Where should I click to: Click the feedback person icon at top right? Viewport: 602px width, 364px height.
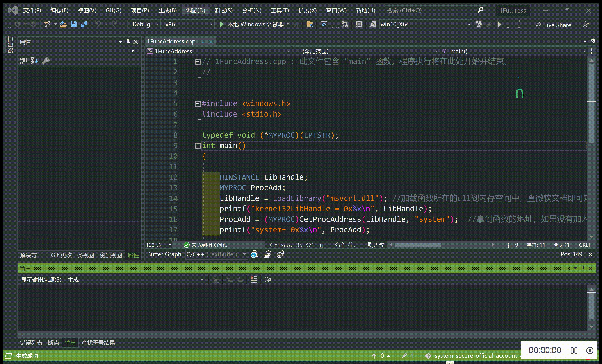click(x=586, y=24)
